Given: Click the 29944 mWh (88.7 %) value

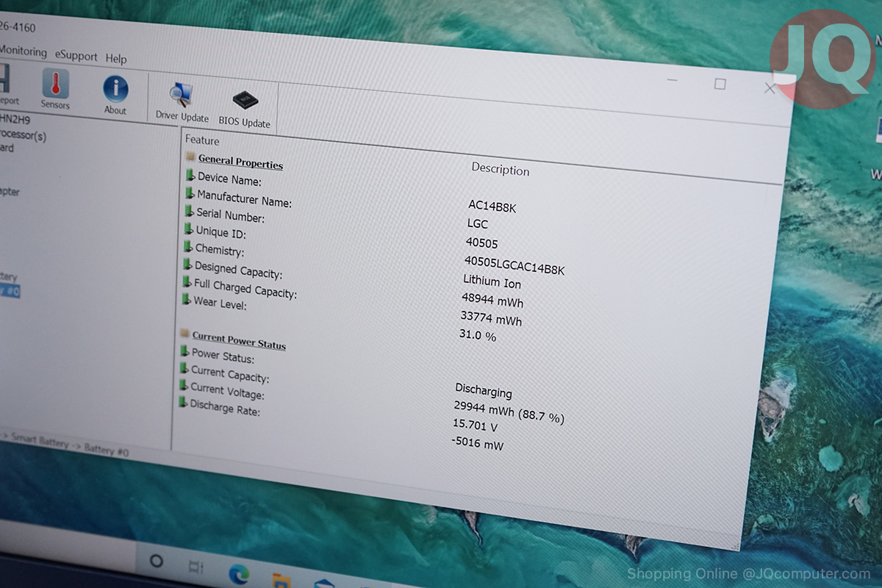Looking at the screenshot, I should (509, 412).
